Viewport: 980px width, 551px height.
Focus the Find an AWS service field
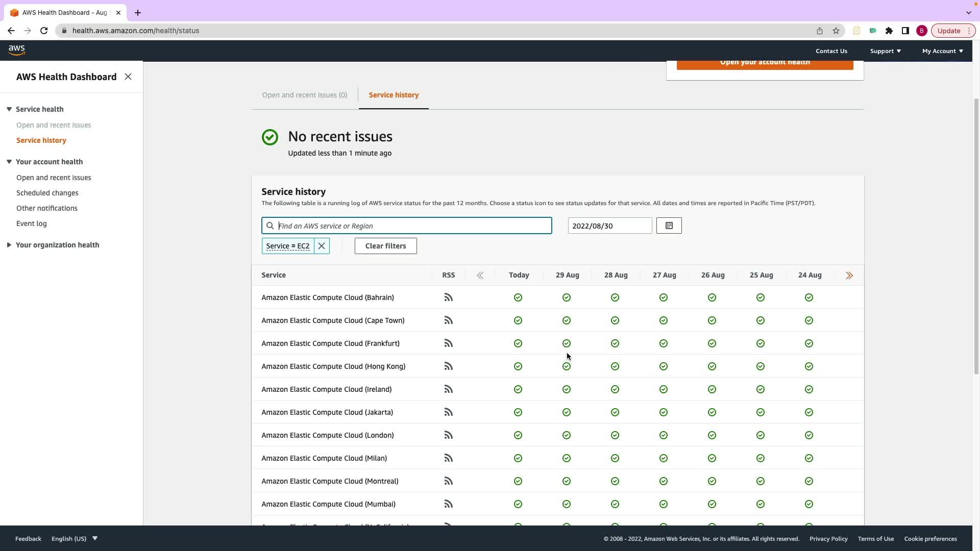(412, 226)
